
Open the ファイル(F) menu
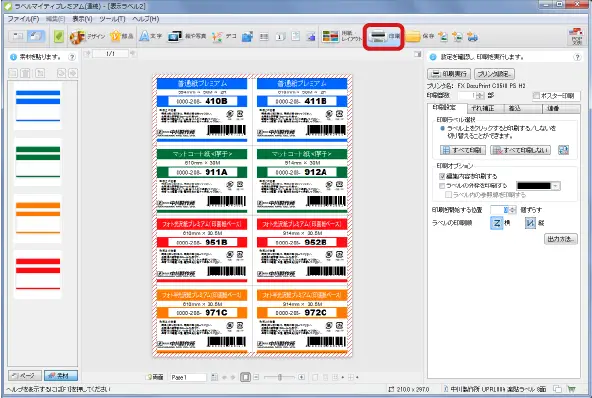(23, 19)
